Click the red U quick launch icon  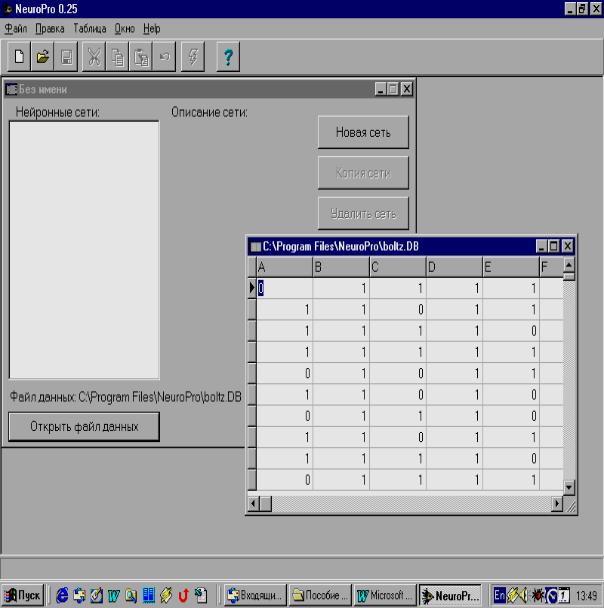[x=183, y=595]
